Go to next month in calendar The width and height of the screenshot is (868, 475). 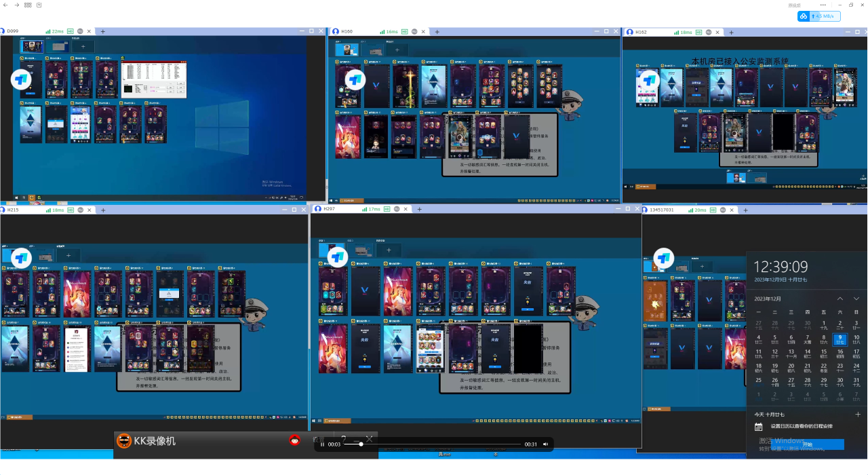click(x=856, y=299)
